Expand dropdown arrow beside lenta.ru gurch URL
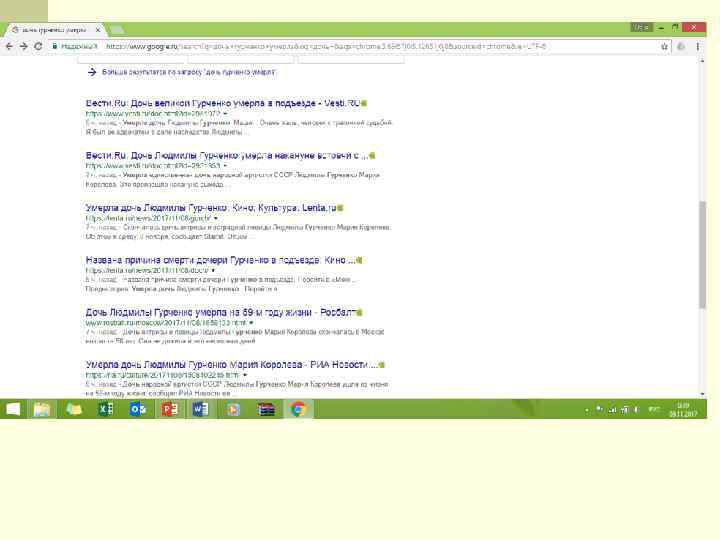720x540 pixels. (215, 218)
